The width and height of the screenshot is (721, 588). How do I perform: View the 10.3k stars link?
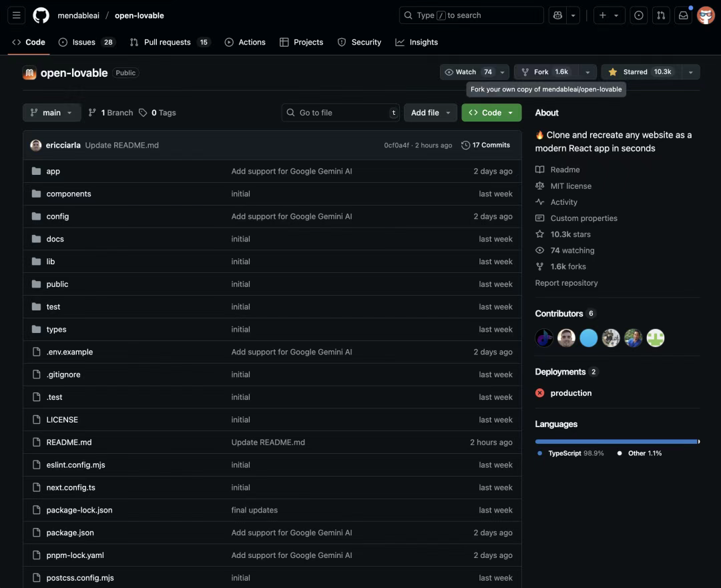[x=563, y=234]
